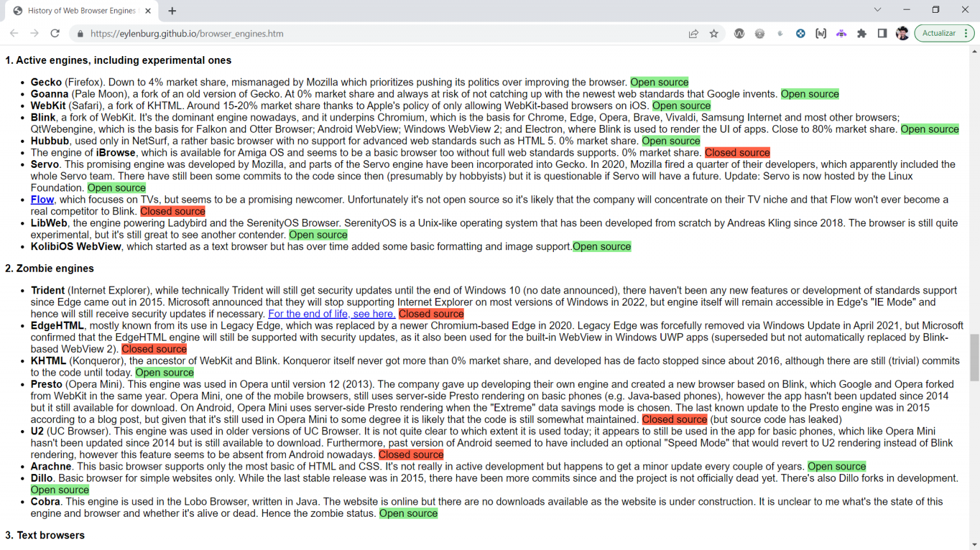980x550 pixels.
Task: Click the share page icon
Action: click(x=694, y=33)
